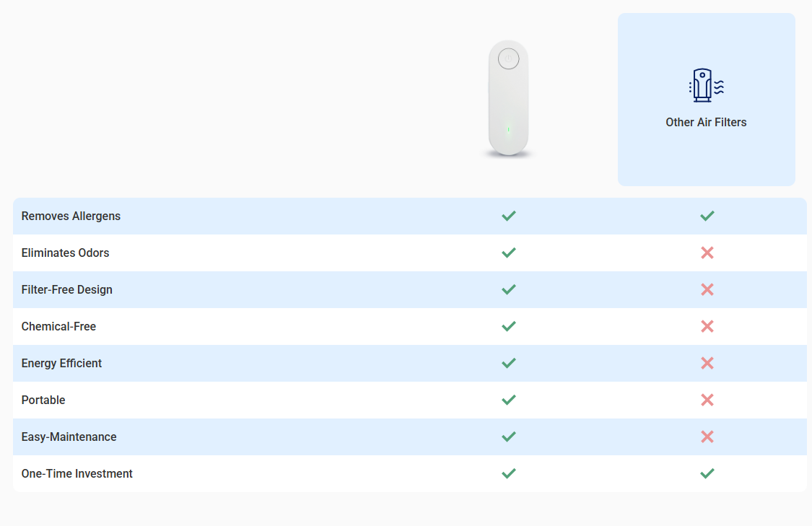Viewport: 812px width, 526px height.
Task: Click the product's green checkmark for Removes Allergens
Action: (x=509, y=216)
